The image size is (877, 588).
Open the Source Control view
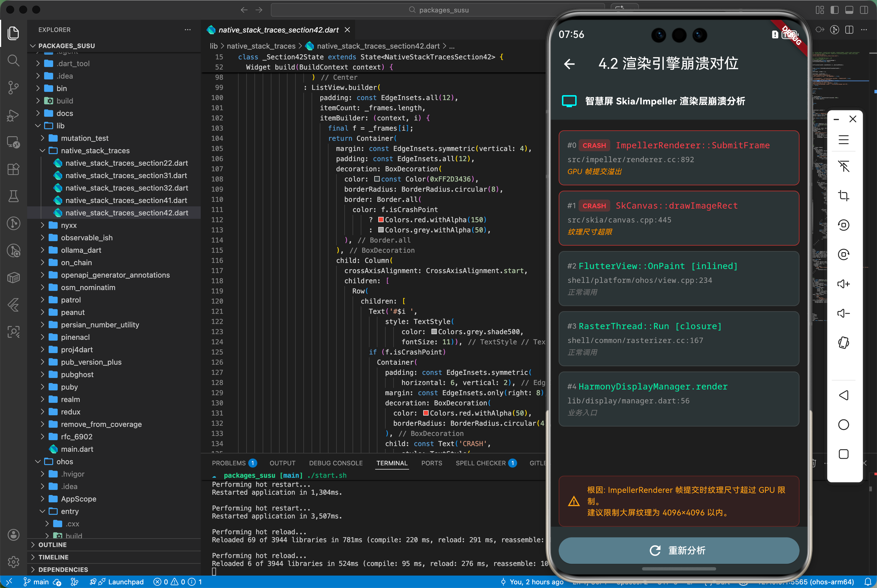pyautogui.click(x=14, y=87)
